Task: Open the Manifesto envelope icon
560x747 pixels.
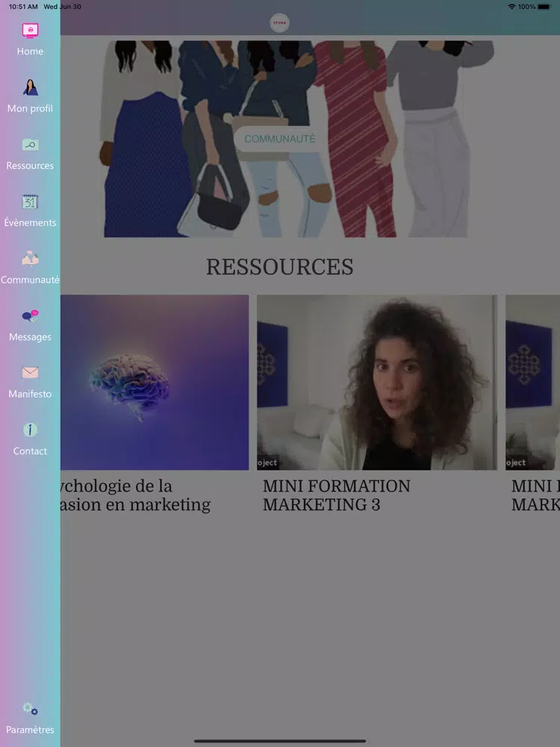Action: [x=30, y=373]
